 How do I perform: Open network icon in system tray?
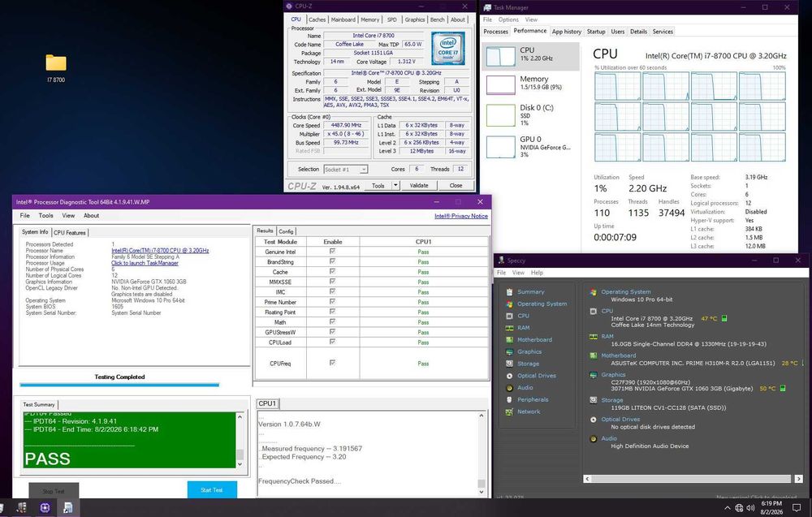pos(739,508)
